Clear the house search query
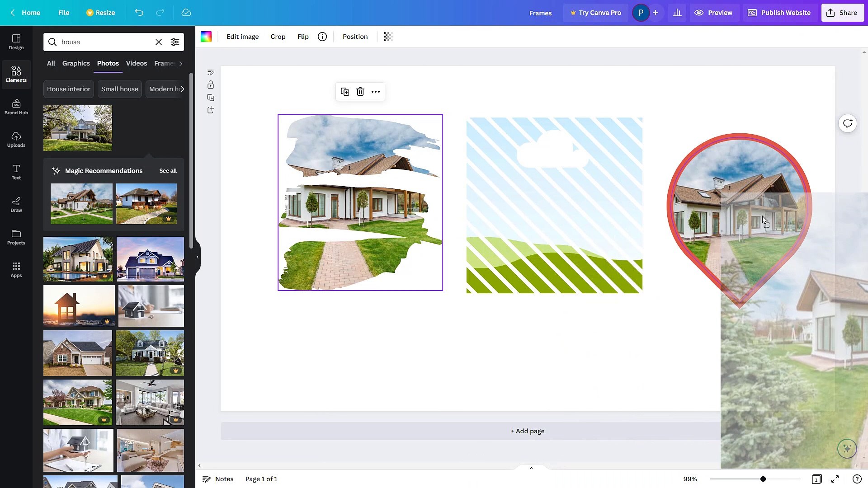 click(158, 42)
